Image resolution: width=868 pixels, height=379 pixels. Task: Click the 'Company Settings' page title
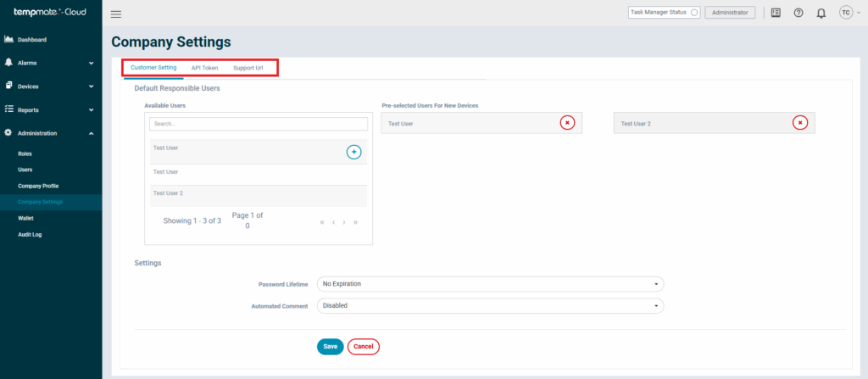(171, 42)
